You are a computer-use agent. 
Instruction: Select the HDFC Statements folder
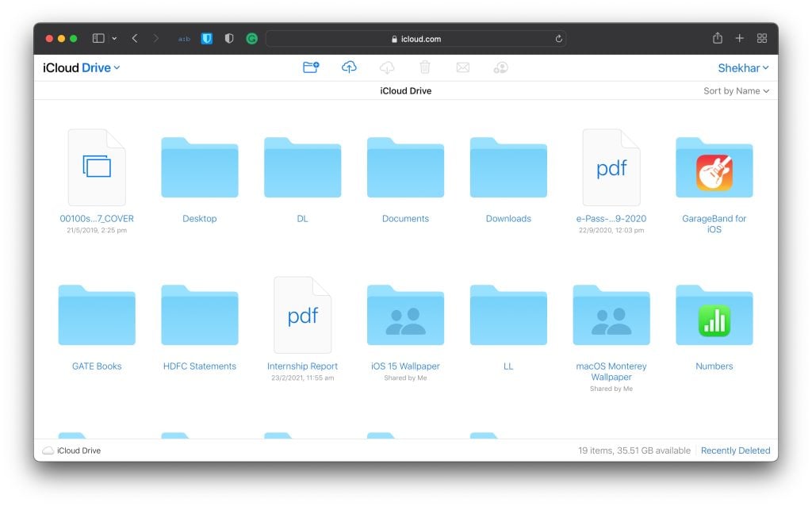199,316
